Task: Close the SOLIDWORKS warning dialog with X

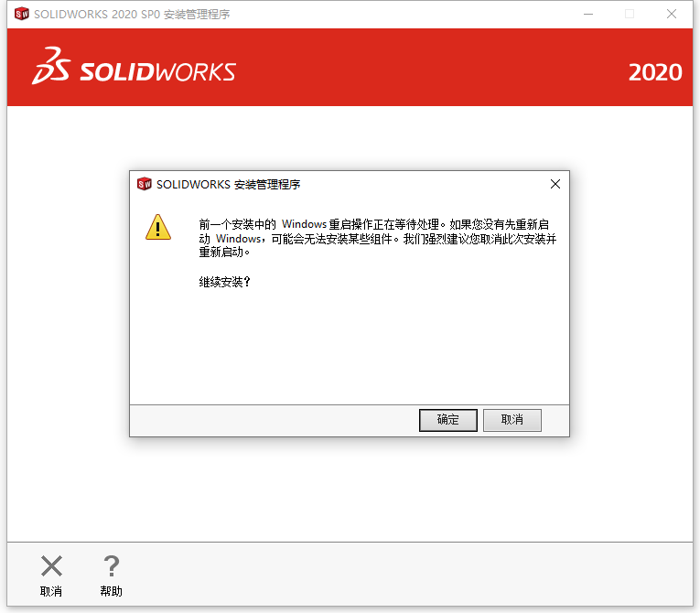Action: pyautogui.click(x=555, y=184)
